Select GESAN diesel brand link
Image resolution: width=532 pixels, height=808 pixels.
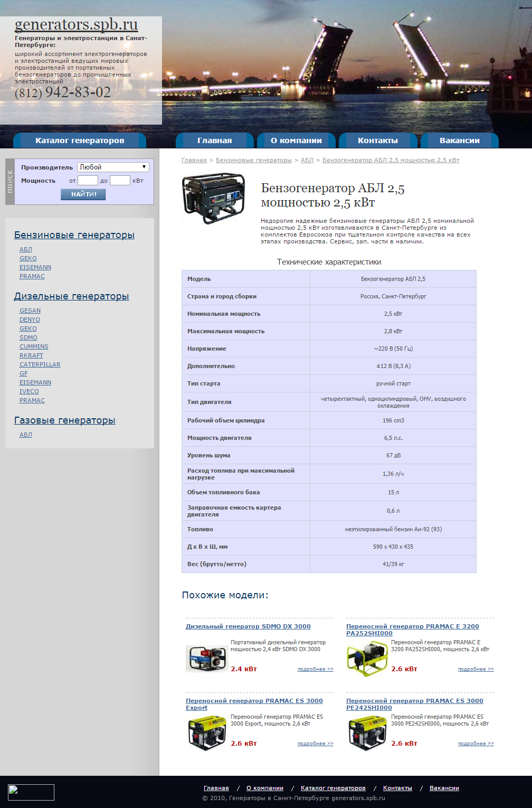(x=30, y=311)
